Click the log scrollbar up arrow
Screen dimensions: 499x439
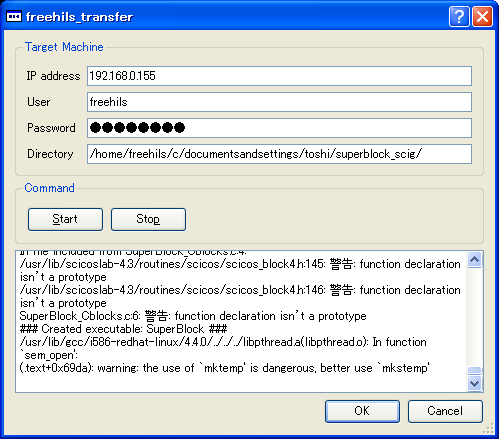pyautogui.click(x=475, y=260)
